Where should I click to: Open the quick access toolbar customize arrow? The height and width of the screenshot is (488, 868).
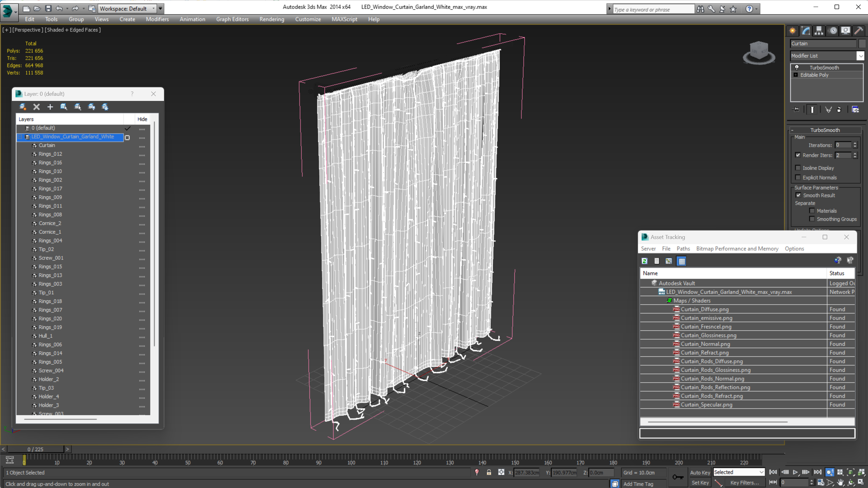pyautogui.click(x=160, y=9)
